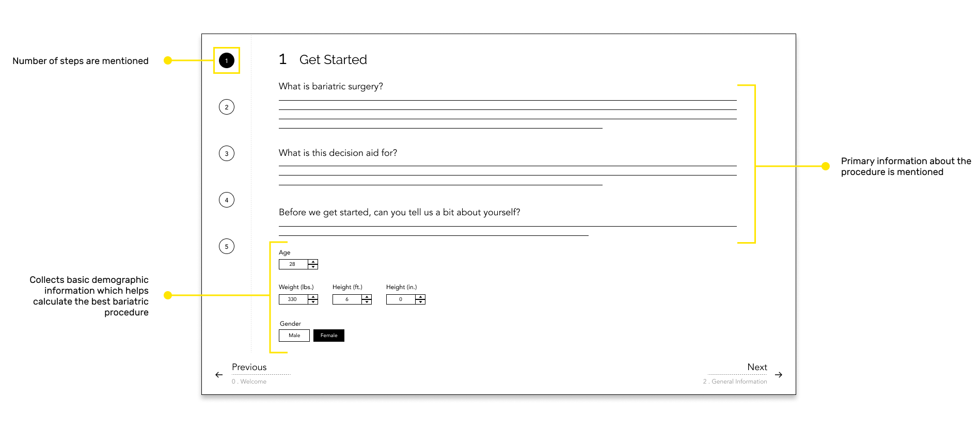Focus the Weight (lbs.) input field

pos(293,299)
